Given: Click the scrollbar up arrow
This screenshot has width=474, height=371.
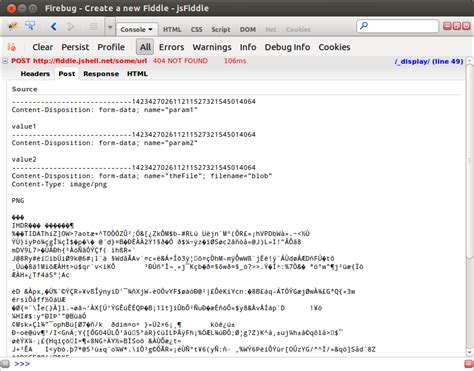Looking at the screenshot, I should click(x=469, y=60).
